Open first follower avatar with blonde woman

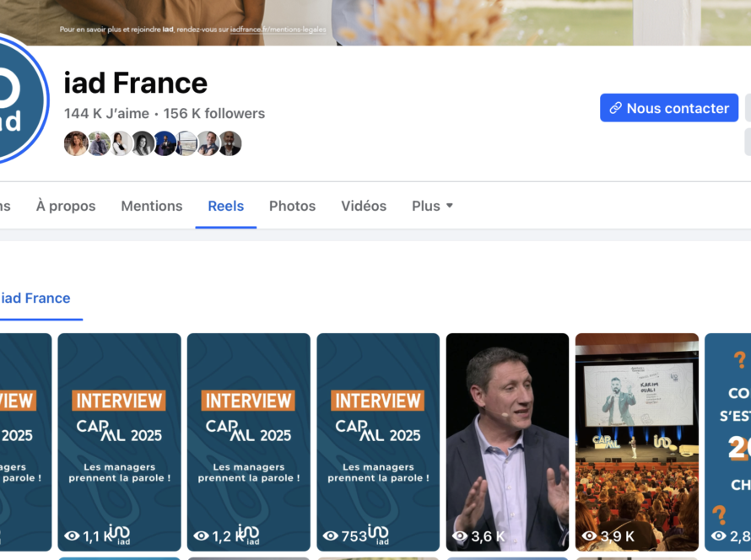76,143
